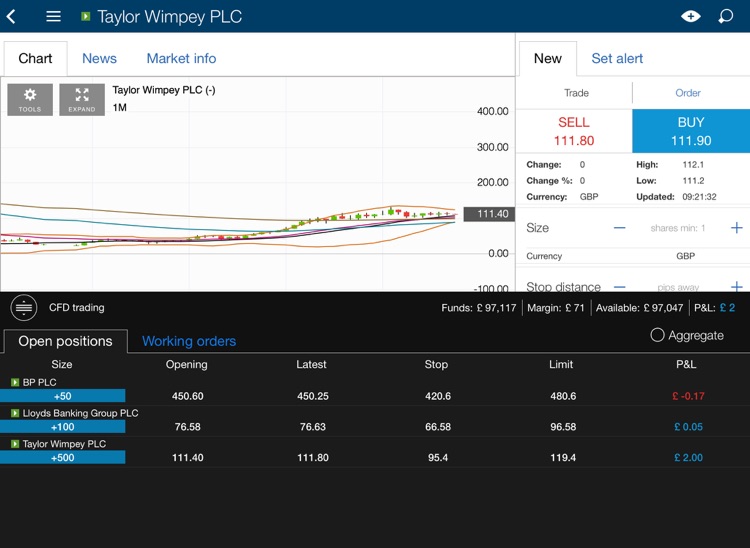Show the Open positions tab
Screen dimensions: 750x548
point(66,341)
